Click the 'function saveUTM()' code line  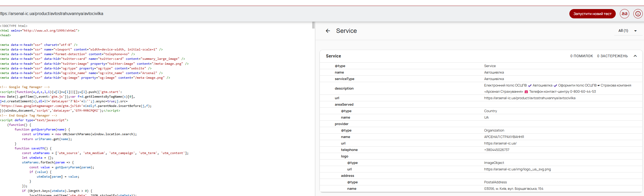coord(33,148)
